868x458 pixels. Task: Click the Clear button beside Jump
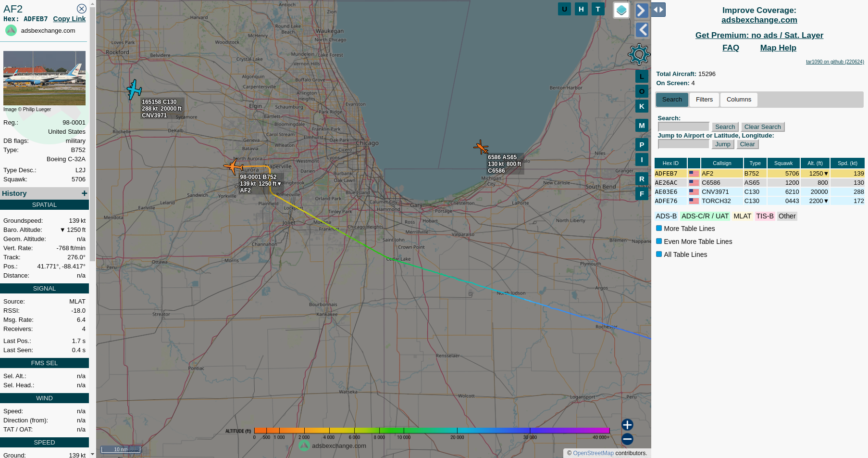747,144
